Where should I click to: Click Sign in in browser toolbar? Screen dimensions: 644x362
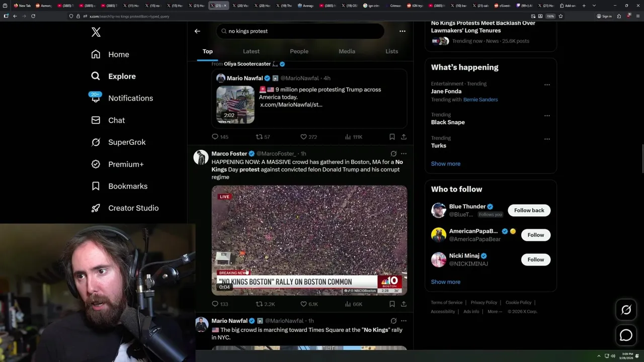pyautogui.click(x=604, y=16)
